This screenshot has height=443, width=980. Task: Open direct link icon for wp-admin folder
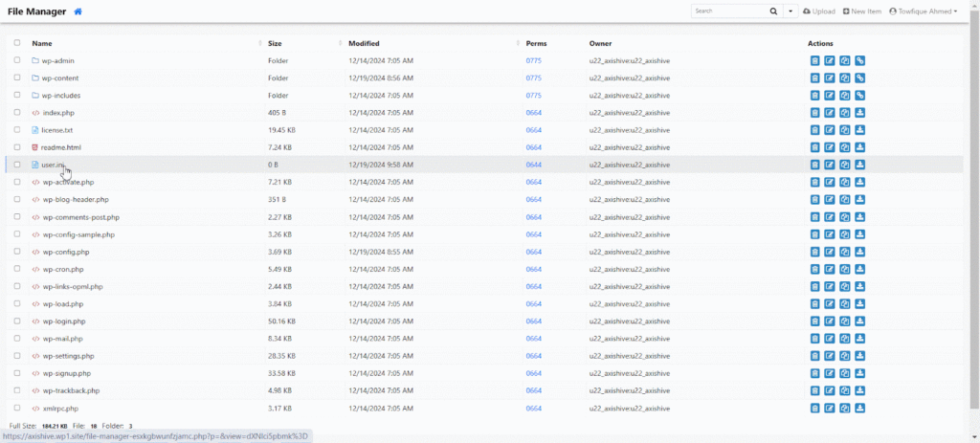coord(860,60)
